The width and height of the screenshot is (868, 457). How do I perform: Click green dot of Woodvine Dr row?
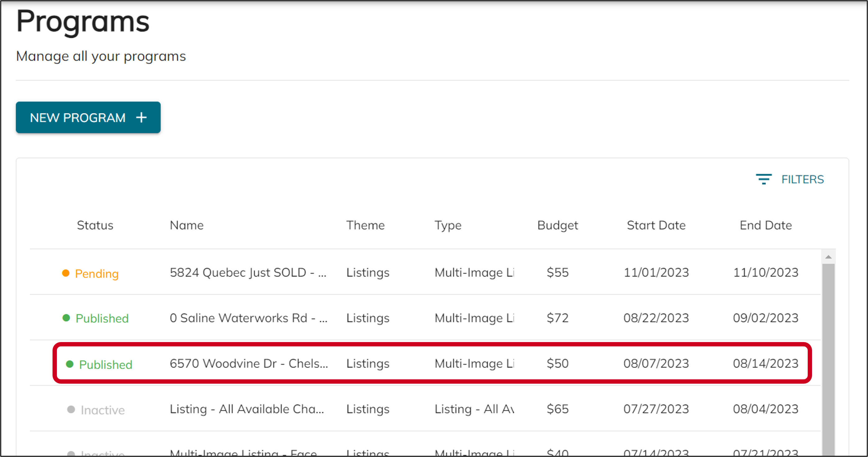click(70, 364)
